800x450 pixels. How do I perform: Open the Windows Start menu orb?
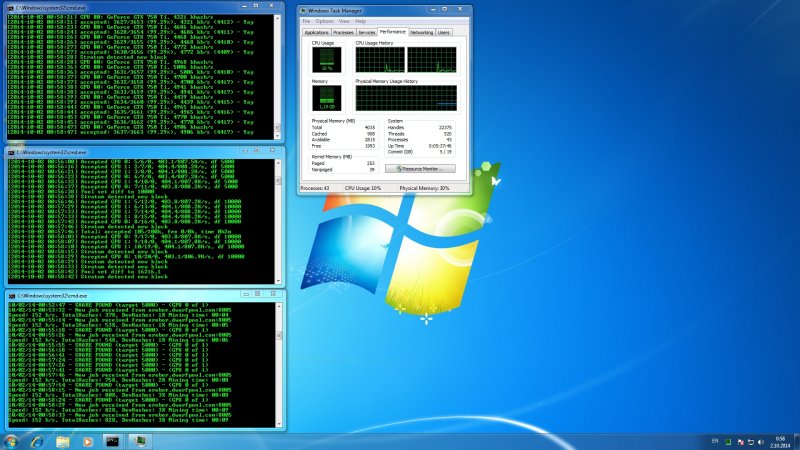click(11, 441)
